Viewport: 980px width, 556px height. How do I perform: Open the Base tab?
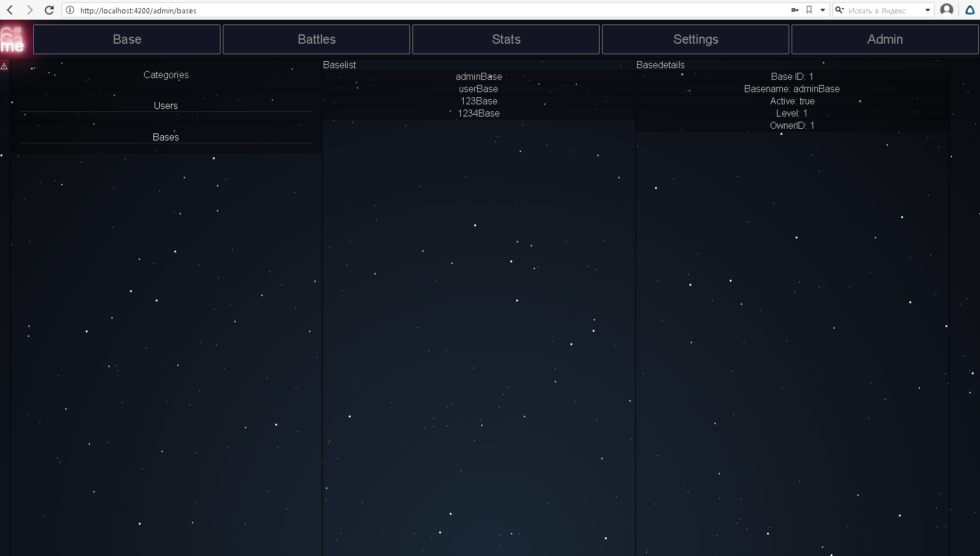tap(127, 39)
